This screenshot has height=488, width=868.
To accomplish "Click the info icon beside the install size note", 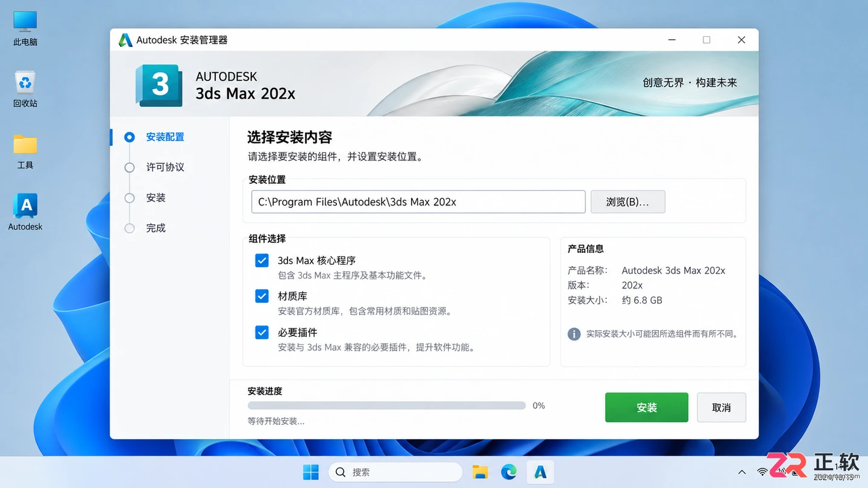I will click(x=574, y=334).
